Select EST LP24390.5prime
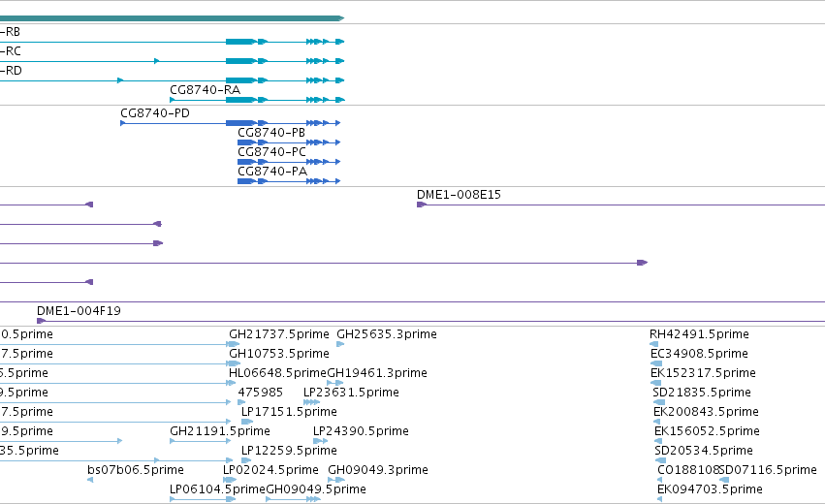This screenshot has width=825, height=504. tap(361, 431)
